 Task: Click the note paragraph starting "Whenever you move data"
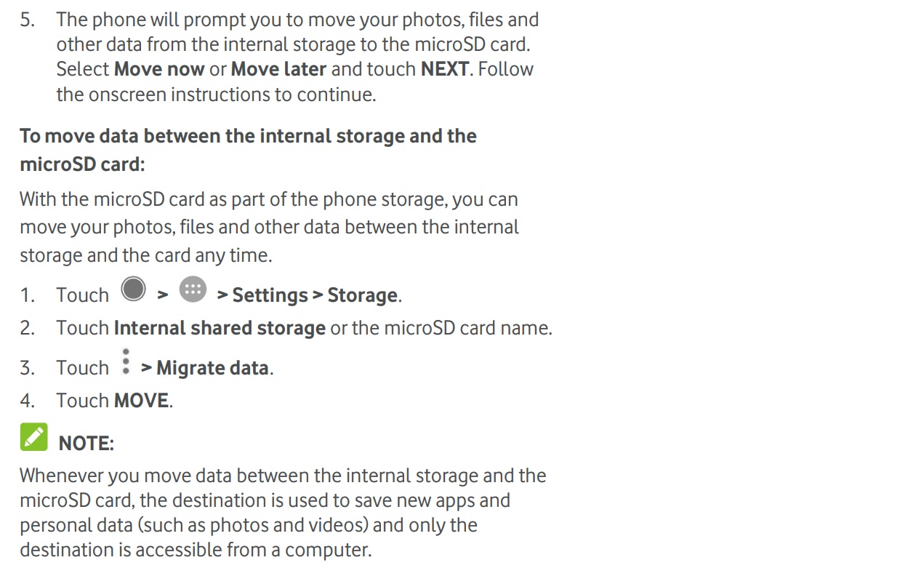click(282, 513)
